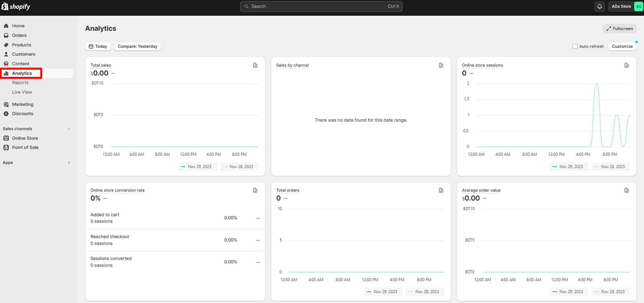The image size is (644, 303).
Task: Open report icon on Total orders card
Action: [441, 190]
